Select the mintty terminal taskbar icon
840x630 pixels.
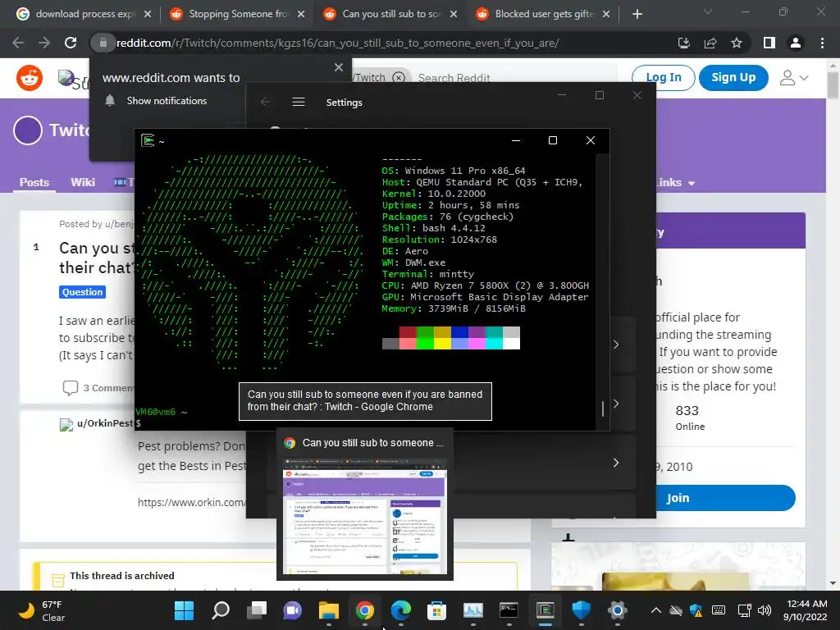[x=545, y=610]
